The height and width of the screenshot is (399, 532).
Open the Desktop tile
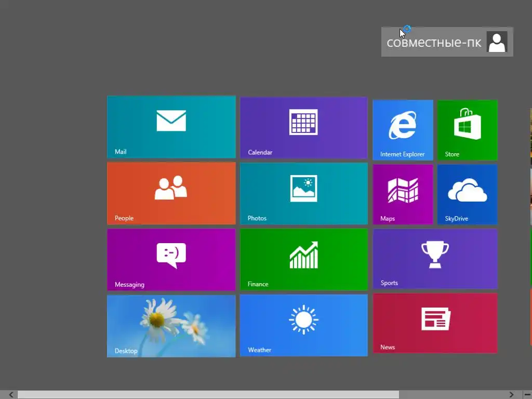pyautogui.click(x=171, y=326)
